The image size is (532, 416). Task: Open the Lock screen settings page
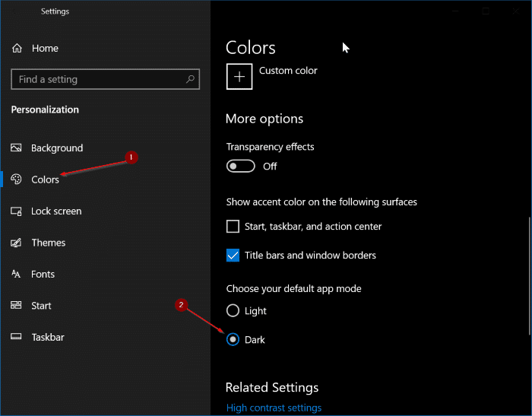[56, 211]
